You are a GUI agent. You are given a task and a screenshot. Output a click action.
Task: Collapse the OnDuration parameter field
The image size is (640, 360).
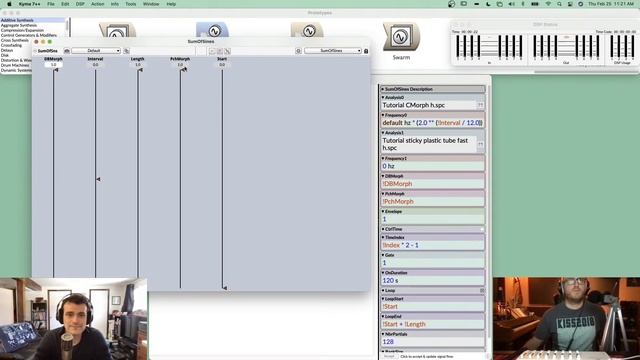point(383,273)
